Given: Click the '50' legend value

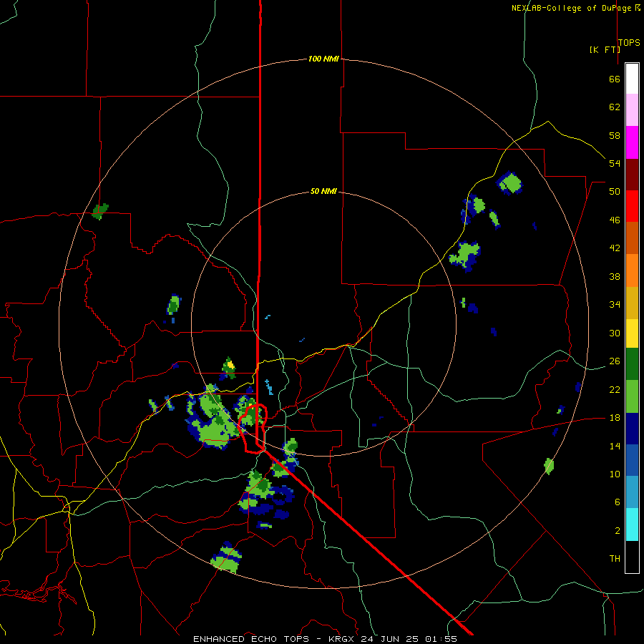Looking at the screenshot, I should (615, 191).
